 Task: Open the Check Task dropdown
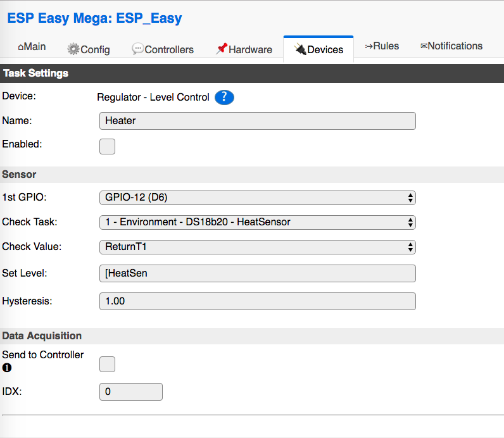coord(258,222)
